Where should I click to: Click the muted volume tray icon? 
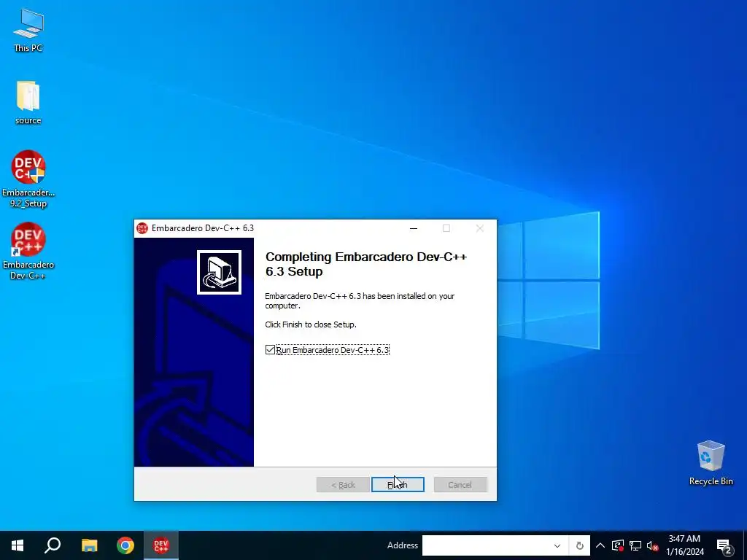(x=652, y=545)
